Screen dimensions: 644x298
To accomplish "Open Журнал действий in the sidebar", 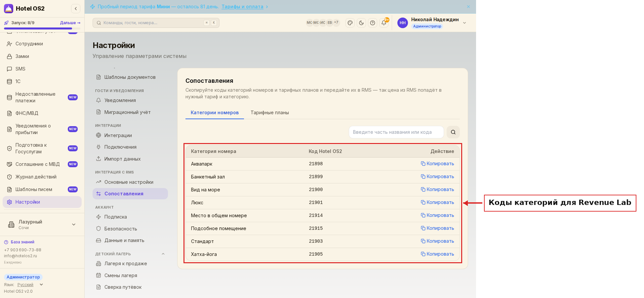I will pos(42,177).
